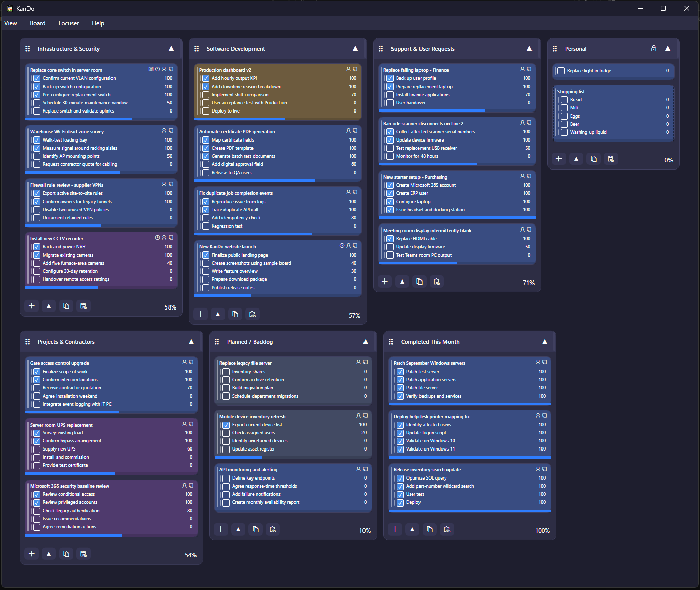Screen dimensions: 700x590
Task: Click the Warehouse Wi-Fi dead-zone survey title
Action: click(x=67, y=132)
